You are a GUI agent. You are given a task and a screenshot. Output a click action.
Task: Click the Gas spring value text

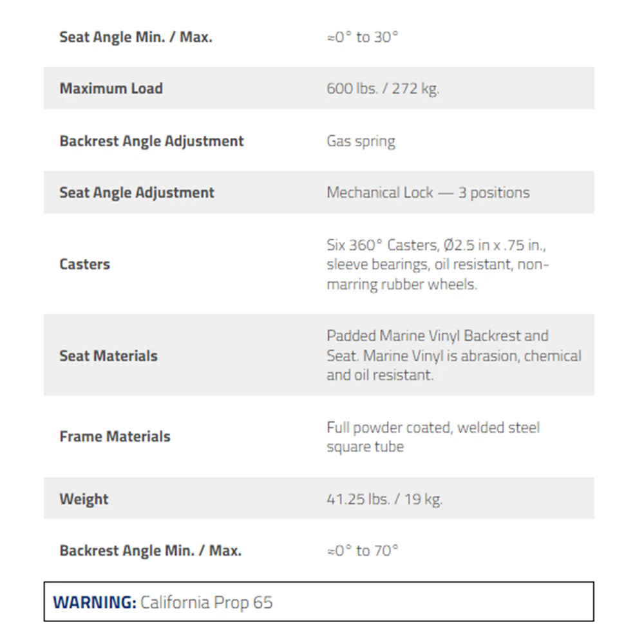(361, 141)
